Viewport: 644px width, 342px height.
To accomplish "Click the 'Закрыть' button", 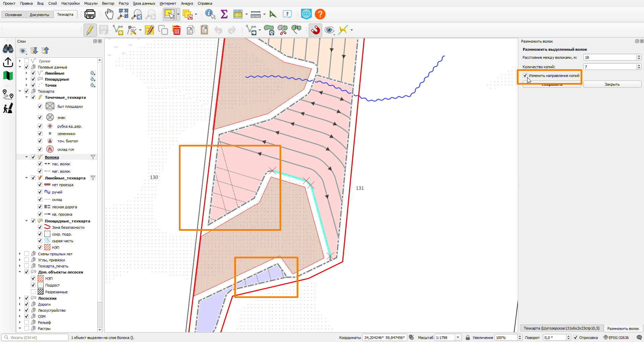I will (612, 84).
